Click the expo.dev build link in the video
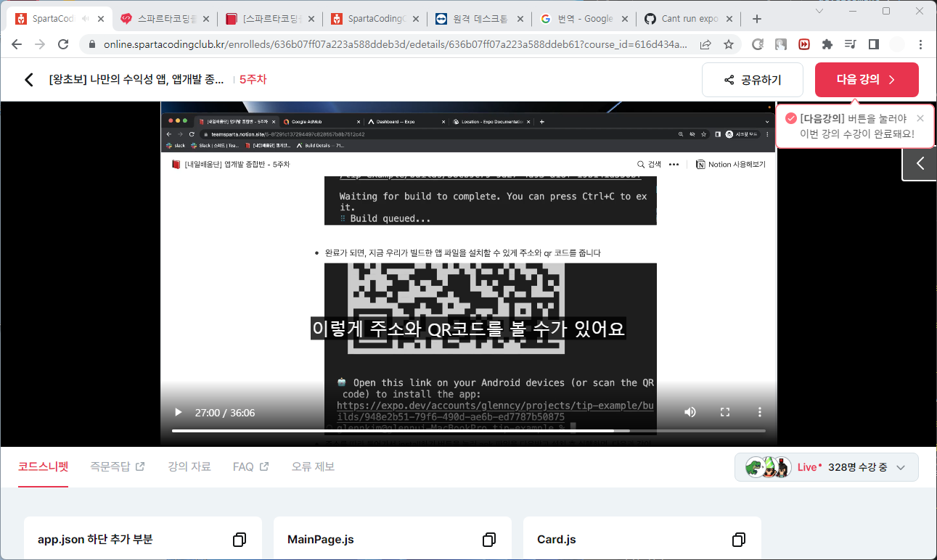937x560 pixels. (496, 411)
